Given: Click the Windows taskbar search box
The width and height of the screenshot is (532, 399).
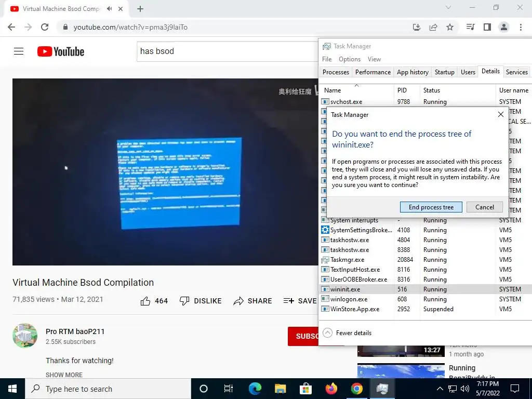Looking at the screenshot, I should (108, 389).
